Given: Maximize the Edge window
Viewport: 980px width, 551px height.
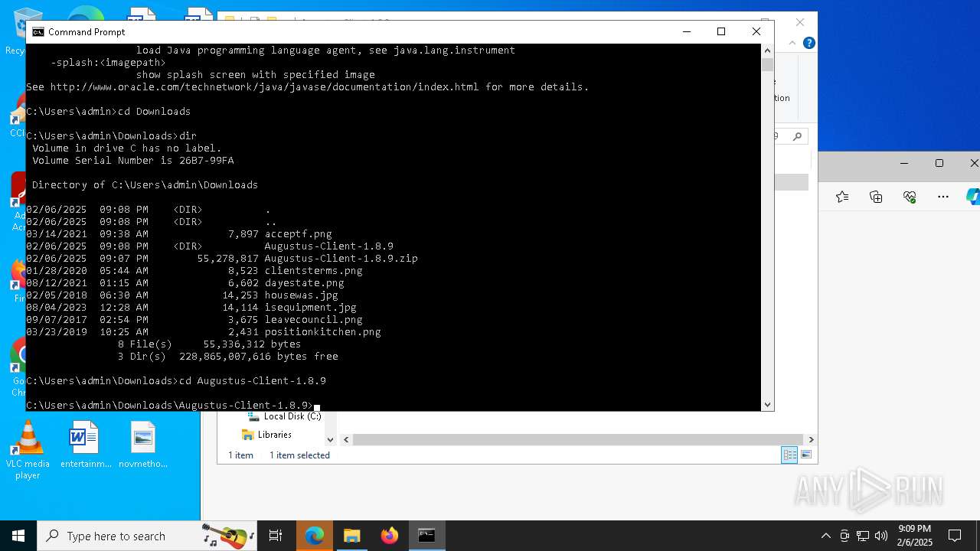Looking at the screenshot, I should [x=939, y=163].
